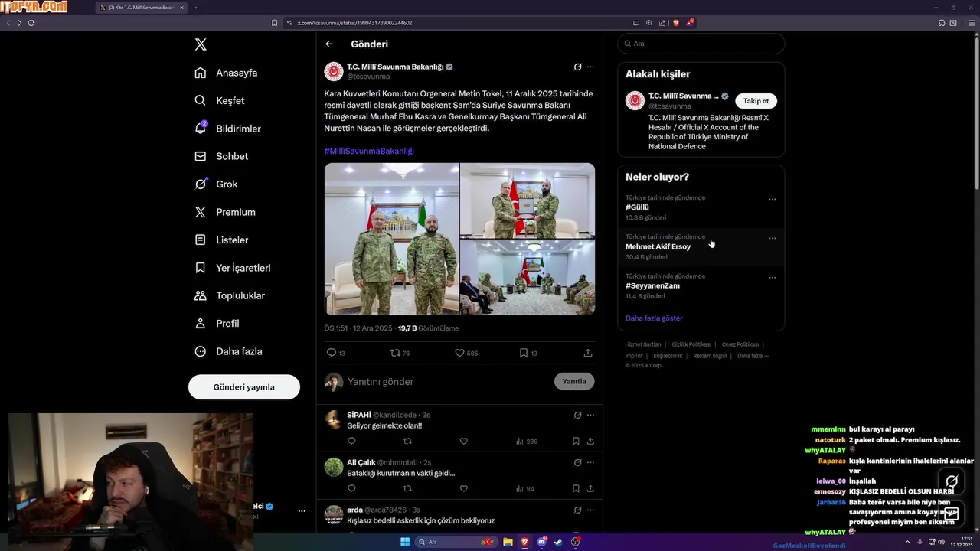Open Bildirimler notifications

point(227,129)
